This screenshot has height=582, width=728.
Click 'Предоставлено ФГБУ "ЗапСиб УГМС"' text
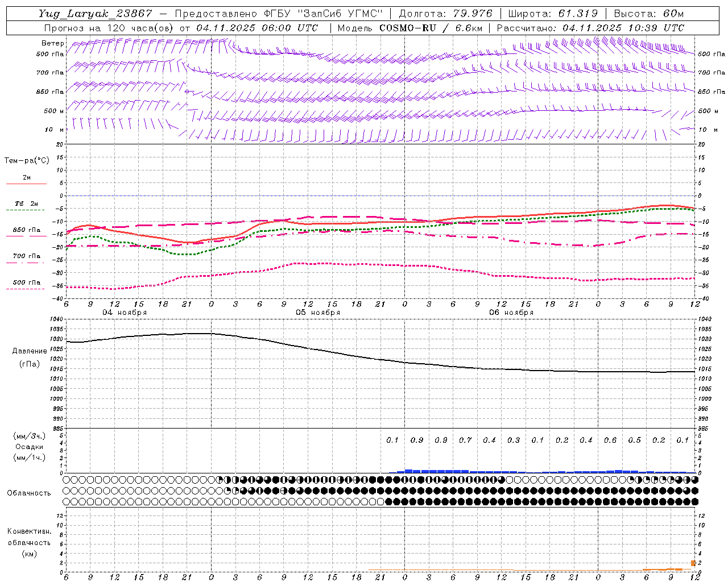point(279,14)
